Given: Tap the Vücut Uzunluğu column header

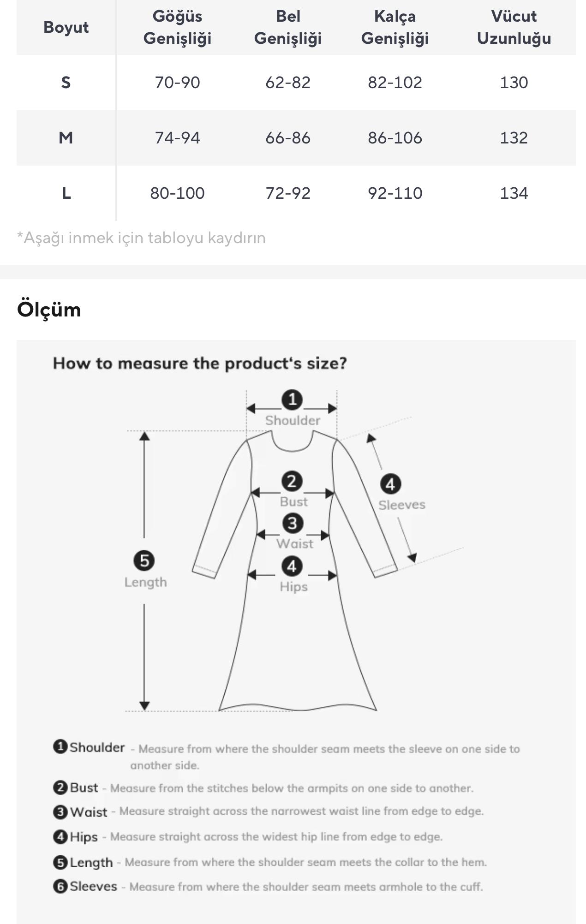Looking at the screenshot, I should [x=514, y=27].
